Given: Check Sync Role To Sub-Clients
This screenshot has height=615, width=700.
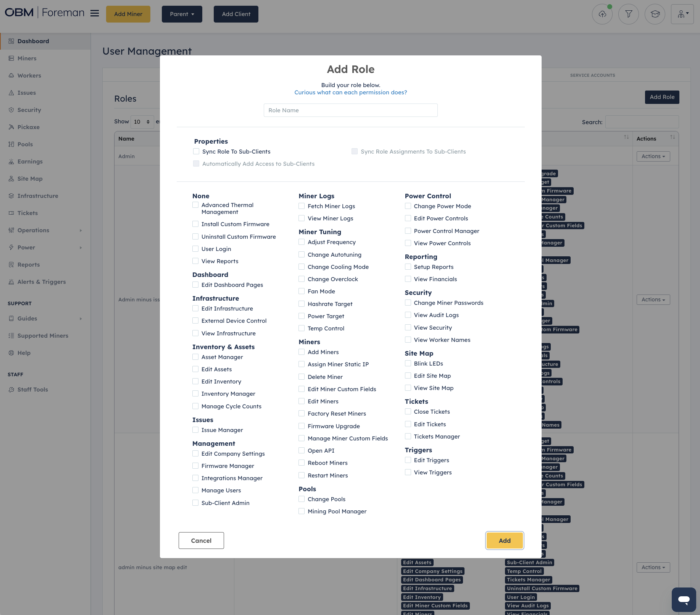Looking at the screenshot, I should (x=196, y=152).
